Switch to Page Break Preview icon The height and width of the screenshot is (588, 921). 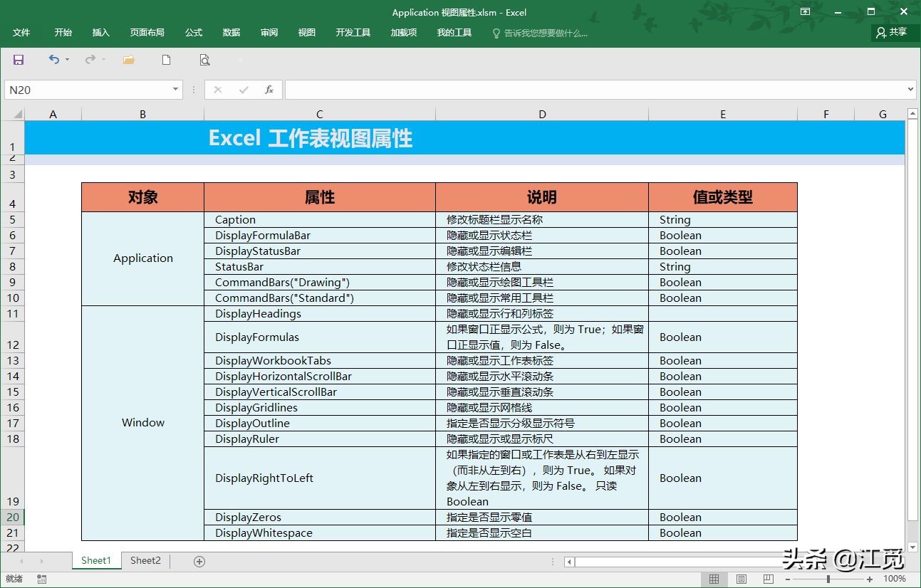769,579
